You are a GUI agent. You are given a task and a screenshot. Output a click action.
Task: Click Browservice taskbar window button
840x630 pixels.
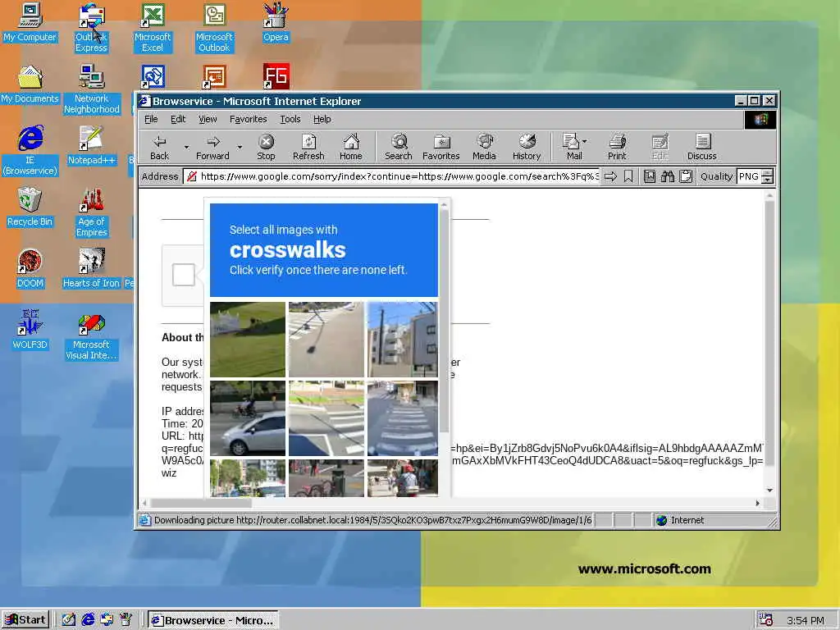pos(213,620)
